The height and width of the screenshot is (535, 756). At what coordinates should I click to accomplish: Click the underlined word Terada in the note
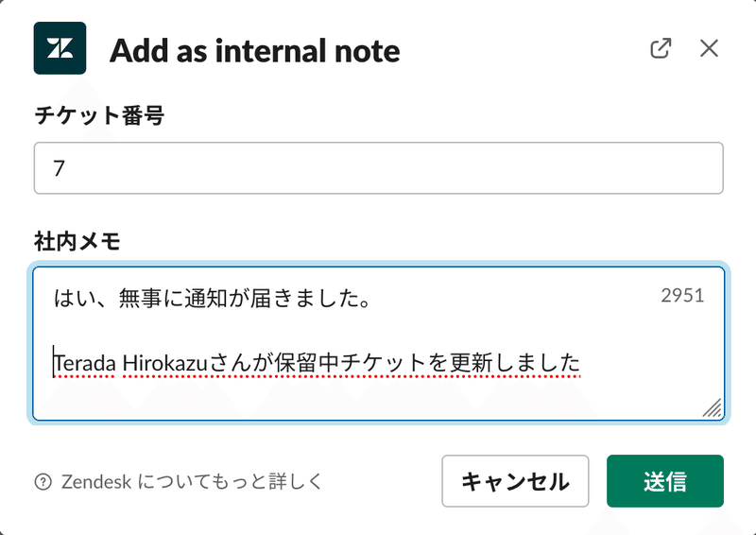84,363
